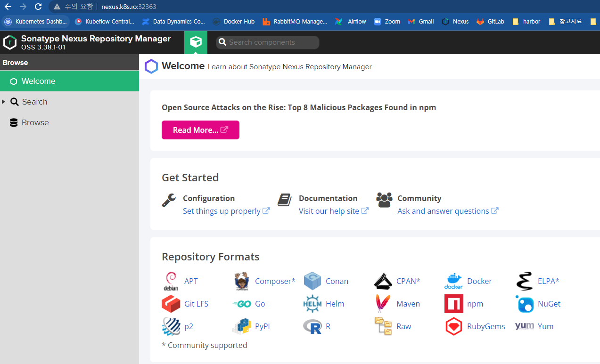
Task: Open the 참고자료 bookmark folder
Action: point(565,21)
